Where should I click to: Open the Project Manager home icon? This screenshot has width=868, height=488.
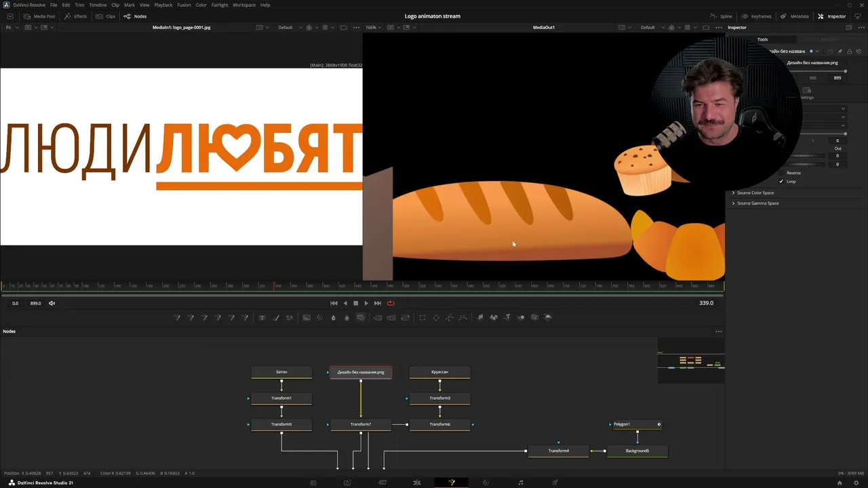[840, 483]
